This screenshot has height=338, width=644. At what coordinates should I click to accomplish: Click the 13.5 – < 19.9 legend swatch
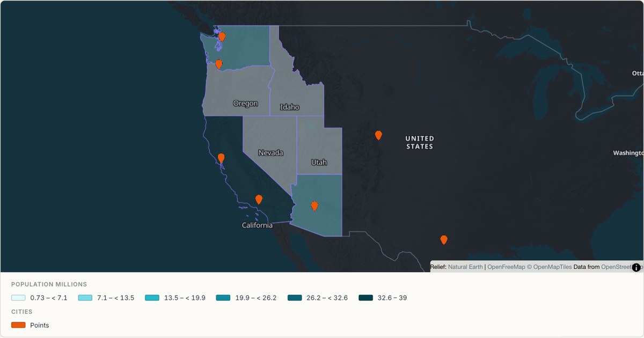152,298
